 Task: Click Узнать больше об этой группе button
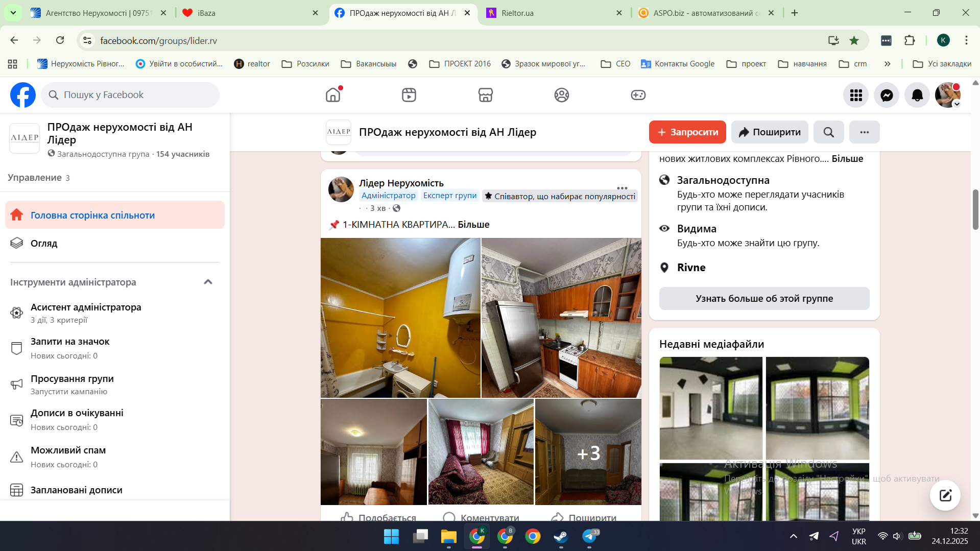point(764,299)
